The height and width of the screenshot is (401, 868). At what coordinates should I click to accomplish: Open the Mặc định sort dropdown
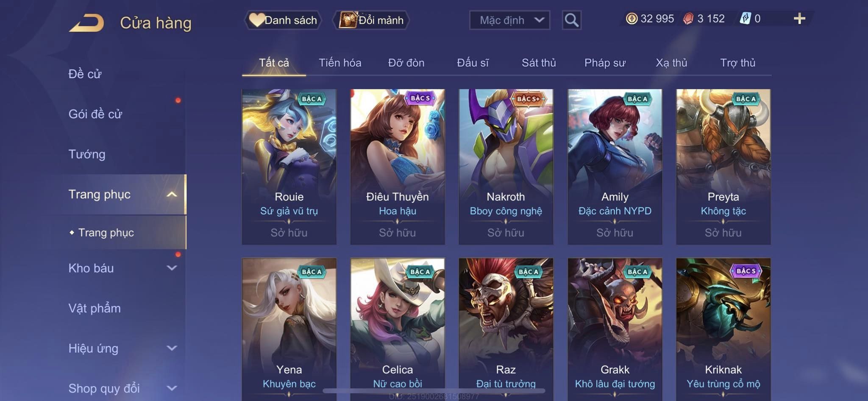point(509,20)
